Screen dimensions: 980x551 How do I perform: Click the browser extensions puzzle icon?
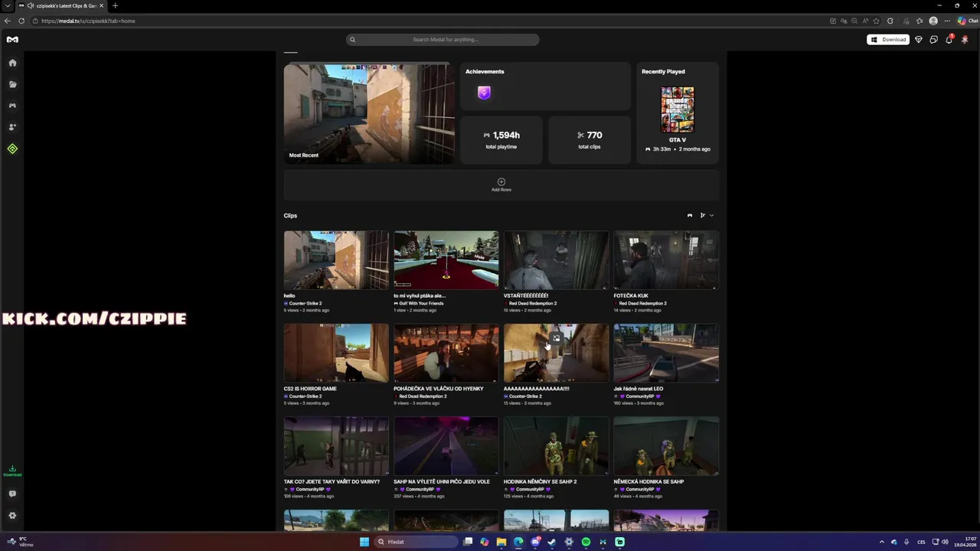(890, 21)
